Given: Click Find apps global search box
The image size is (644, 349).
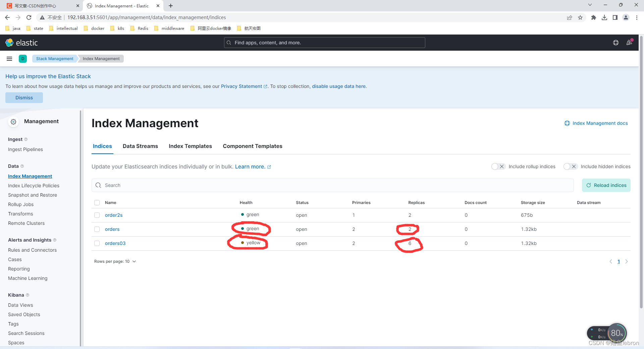Looking at the screenshot, I should coord(324,43).
